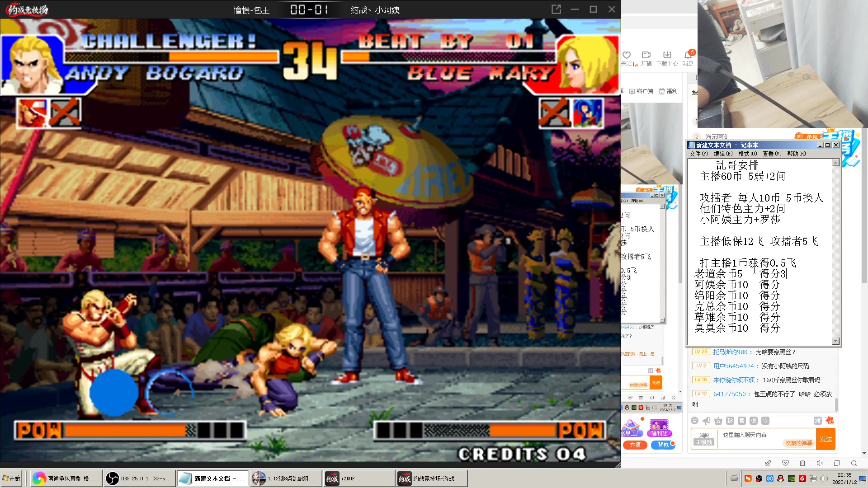
Task: Open the 背包 backpack button
Action: pyautogui.click(x=663, y=445)
